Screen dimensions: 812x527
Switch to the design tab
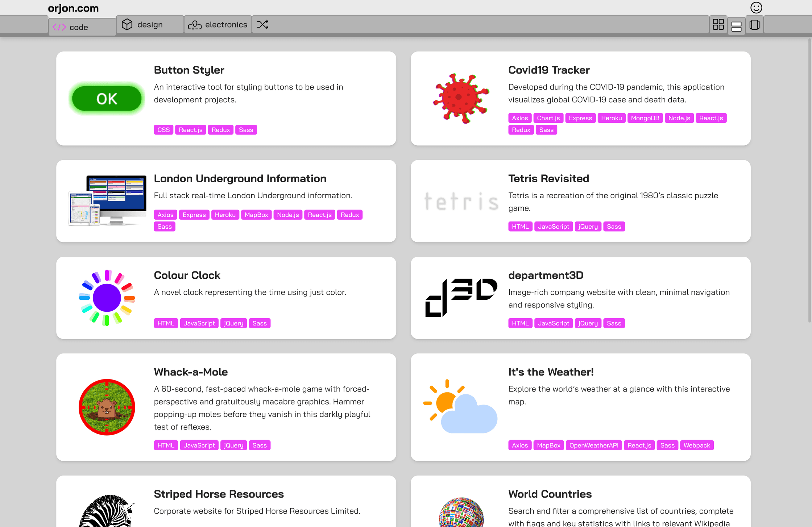pyautogui.click(x=150, y=25)
